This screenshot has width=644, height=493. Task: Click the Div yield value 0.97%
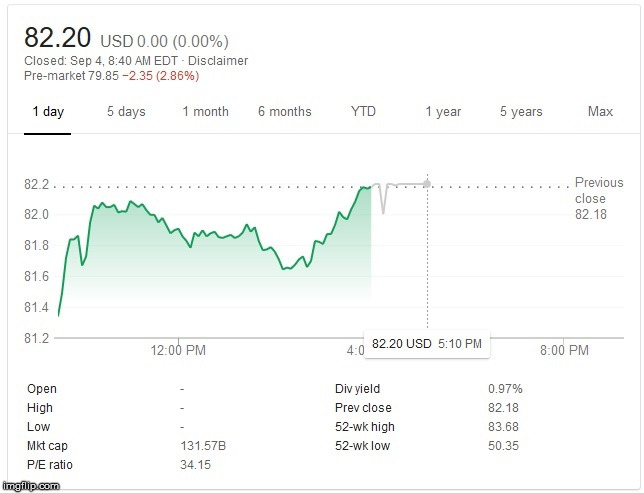[x=505, y=389]
